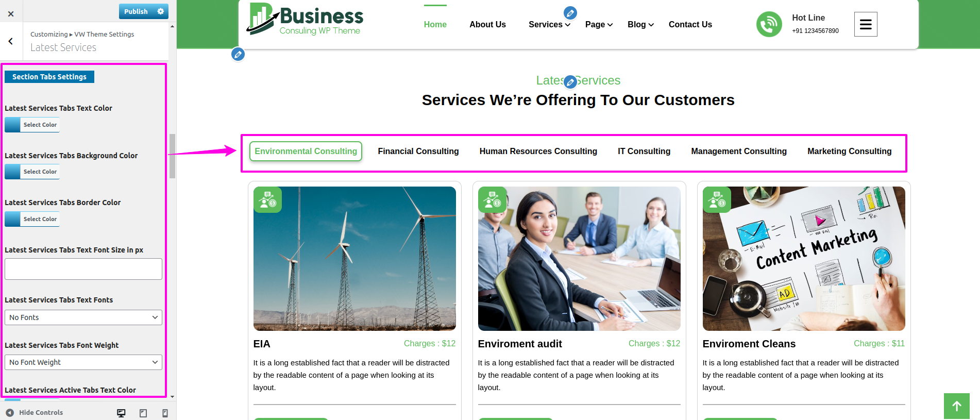
Task: Click the scroll-to-top arrow button
Action: (x=956, y=406)
